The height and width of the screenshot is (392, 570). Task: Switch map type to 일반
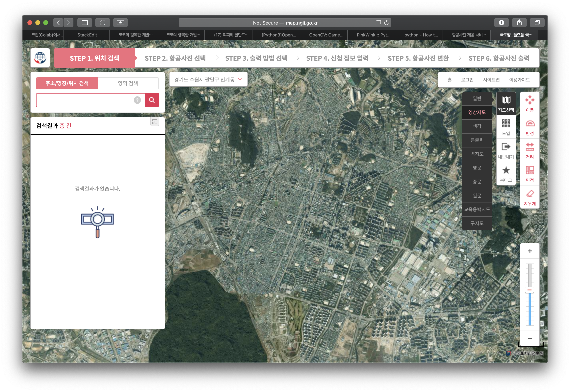(x=477, y=98)
